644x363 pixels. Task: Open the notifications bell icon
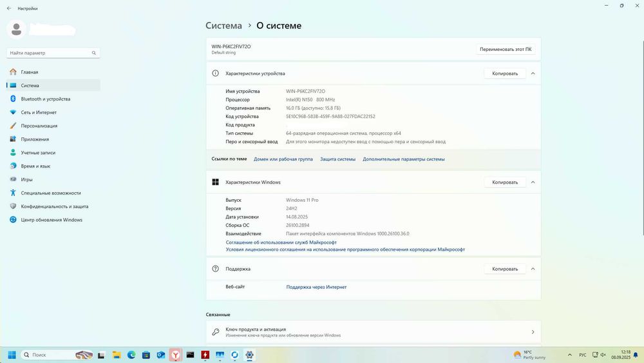click(636, 355)
